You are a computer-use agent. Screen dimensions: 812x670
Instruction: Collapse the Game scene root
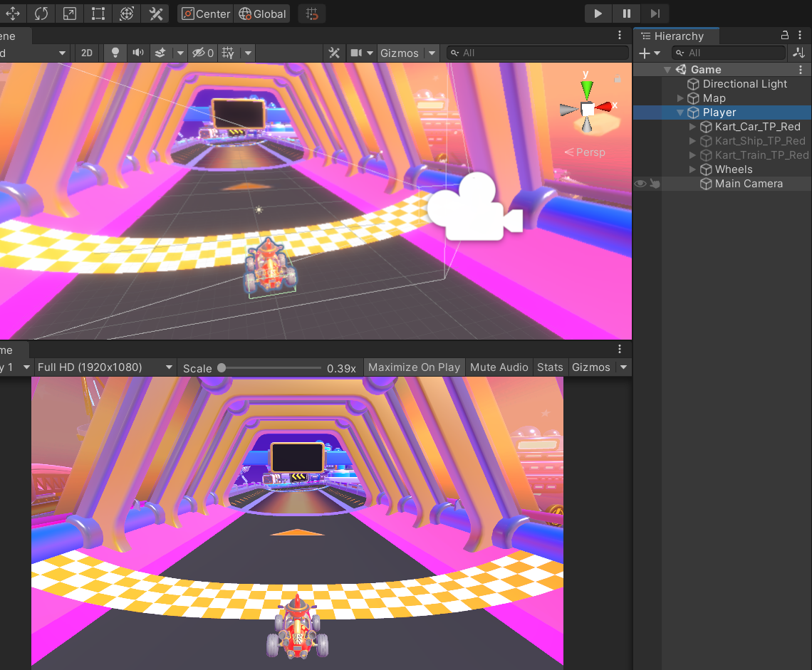click(667, 69)
